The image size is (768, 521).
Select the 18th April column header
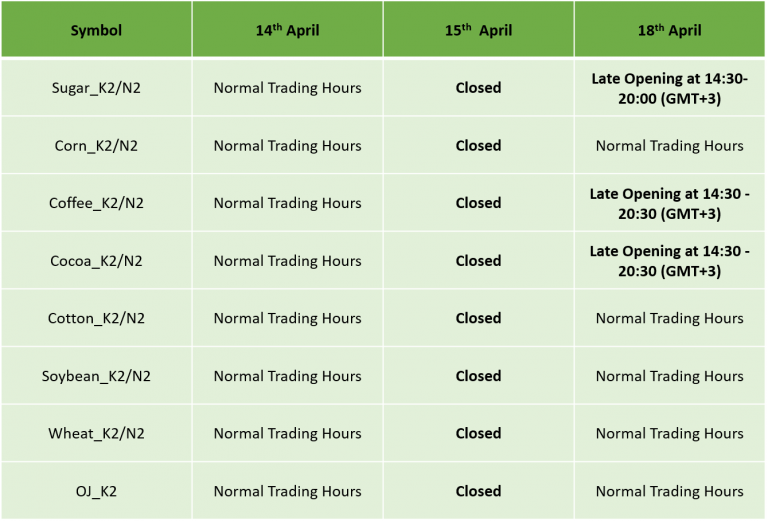(x=670, y=29)
